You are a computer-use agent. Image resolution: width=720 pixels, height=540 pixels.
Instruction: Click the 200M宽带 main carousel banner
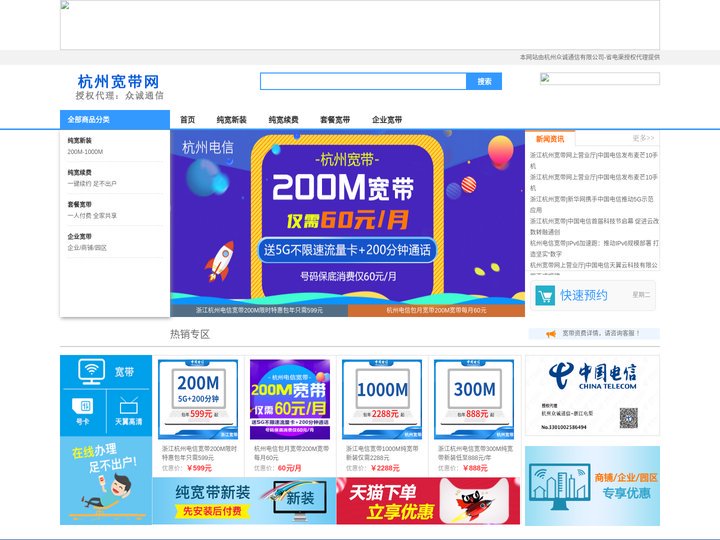tap(347, 217)
